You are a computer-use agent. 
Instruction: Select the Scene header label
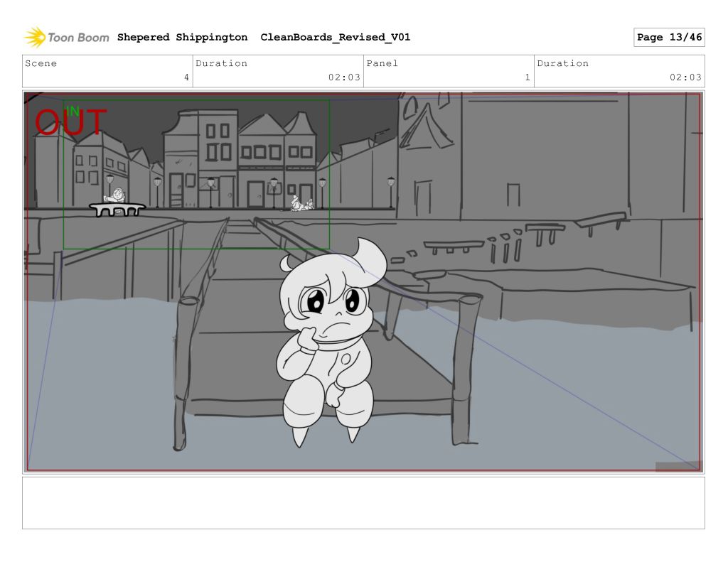(41, 63)
